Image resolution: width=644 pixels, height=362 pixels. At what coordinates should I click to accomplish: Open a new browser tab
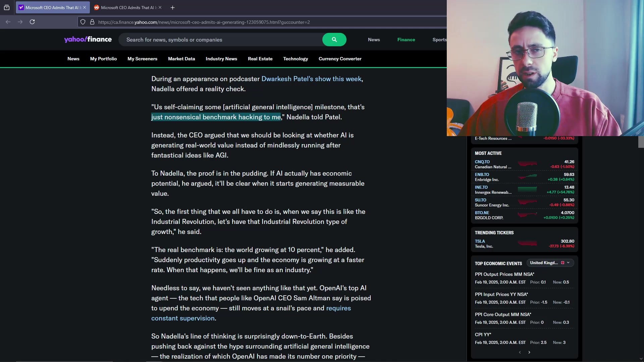coord(172,7)
